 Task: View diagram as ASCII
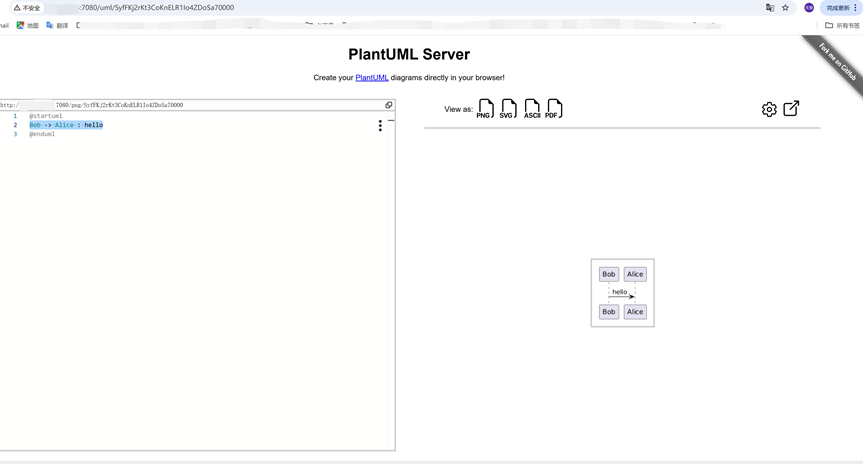532,109
